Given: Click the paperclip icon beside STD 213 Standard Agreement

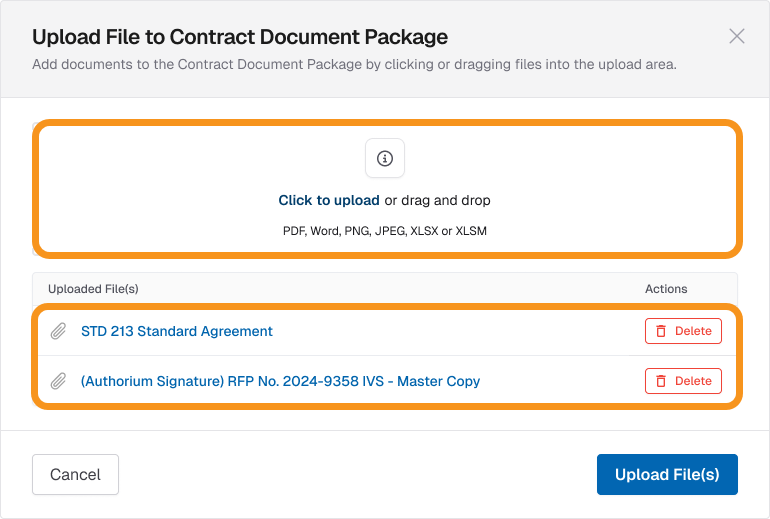Looking at the screenshot, I should pos(59,331).
